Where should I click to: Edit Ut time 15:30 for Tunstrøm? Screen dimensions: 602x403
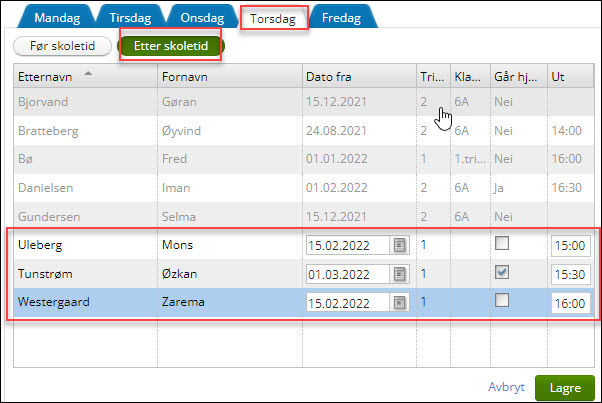(x=570, y=274)
